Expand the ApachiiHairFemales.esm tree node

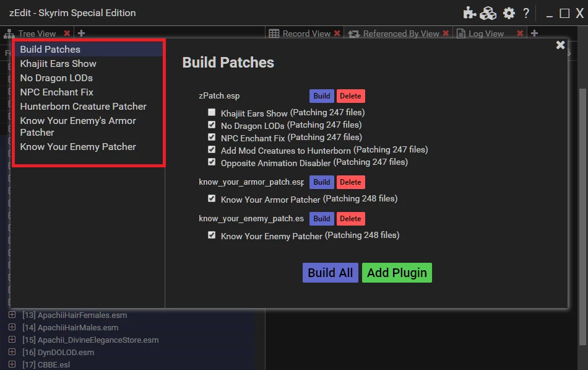click(12, 315)
